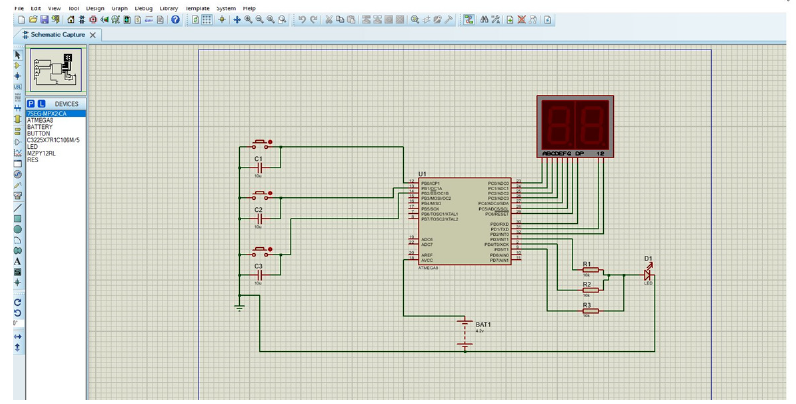The height and width of the screenshot is (404, 796).
Task: Click the Save Project icon
Action: coord(44,19)
